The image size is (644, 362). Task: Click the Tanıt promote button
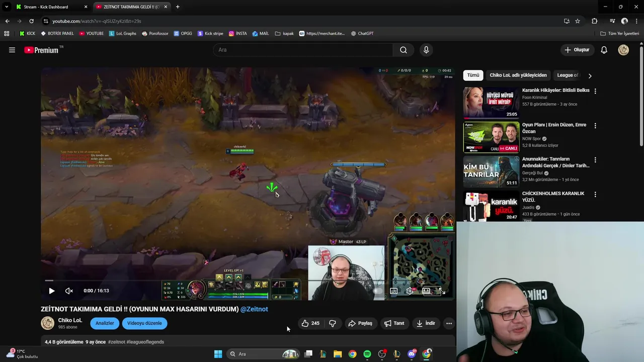(394, 323)
